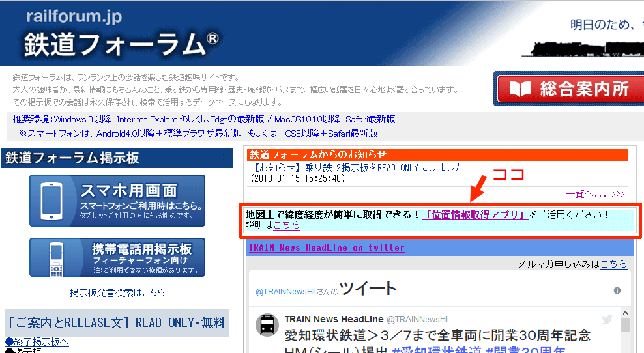Click the TRAIN News HeadLine train avatar

click(267, 325)
